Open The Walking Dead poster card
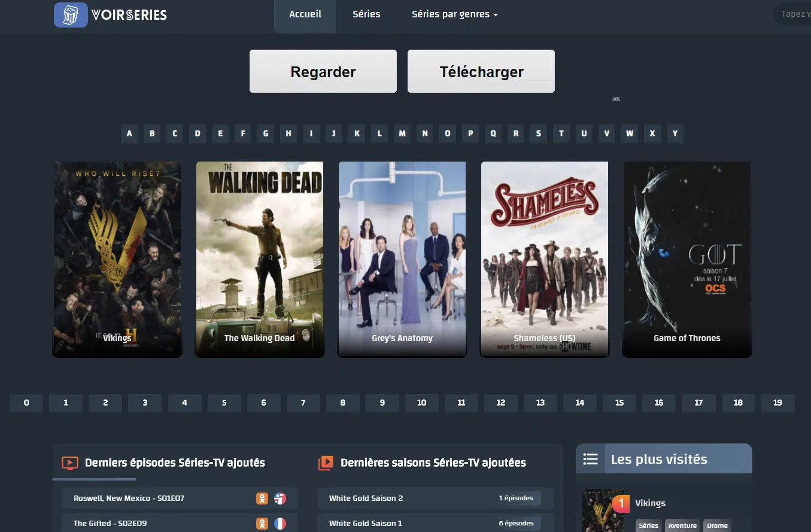811x532 pixels. click(260, 259)
